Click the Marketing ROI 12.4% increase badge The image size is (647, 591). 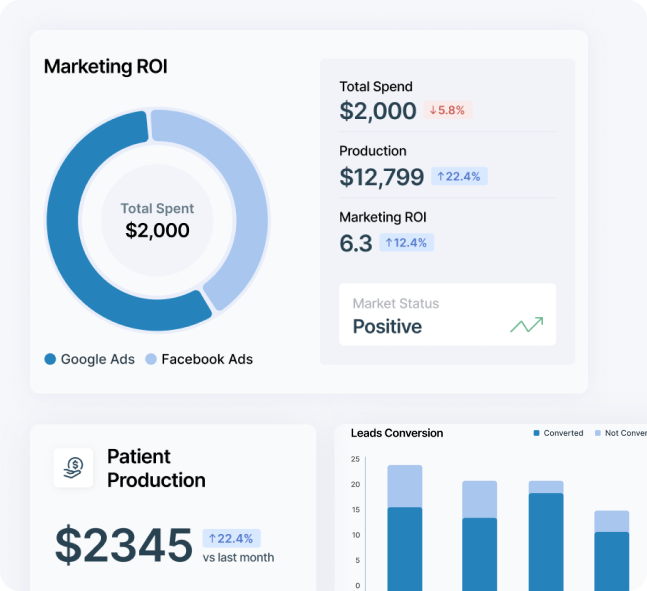(x=406, y=242)
